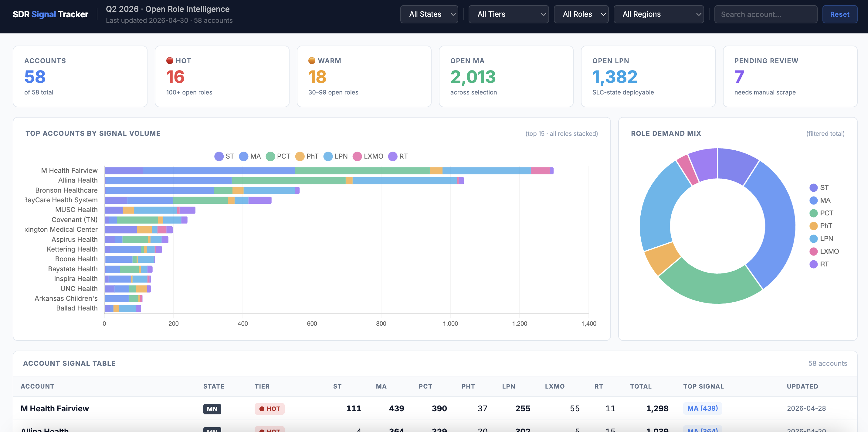868x432 pixels.
Task: Sort table by MA column header
Action: click(381, 386)
